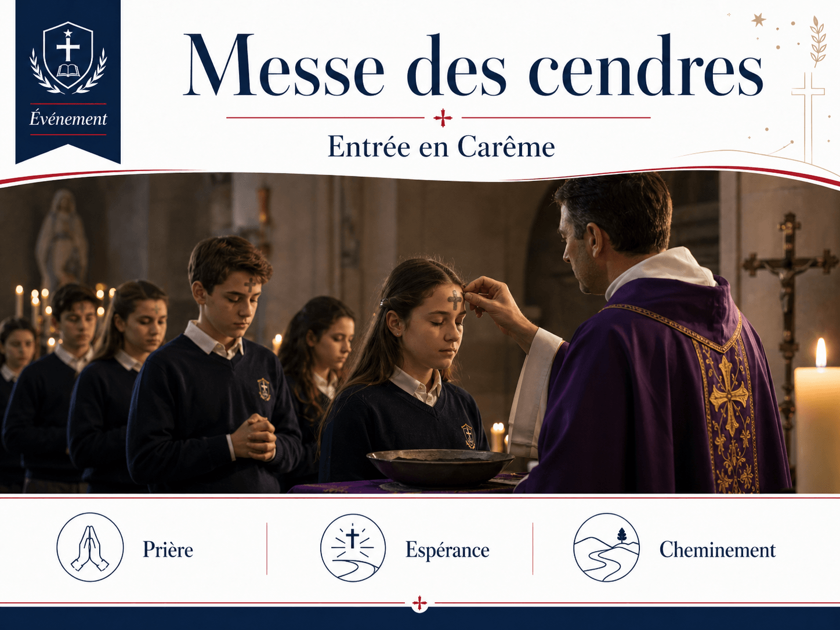The height and width of the screenshot is (630, 840).
Task: Click the radiant cross Espérance icon
Action: point(353,548)
